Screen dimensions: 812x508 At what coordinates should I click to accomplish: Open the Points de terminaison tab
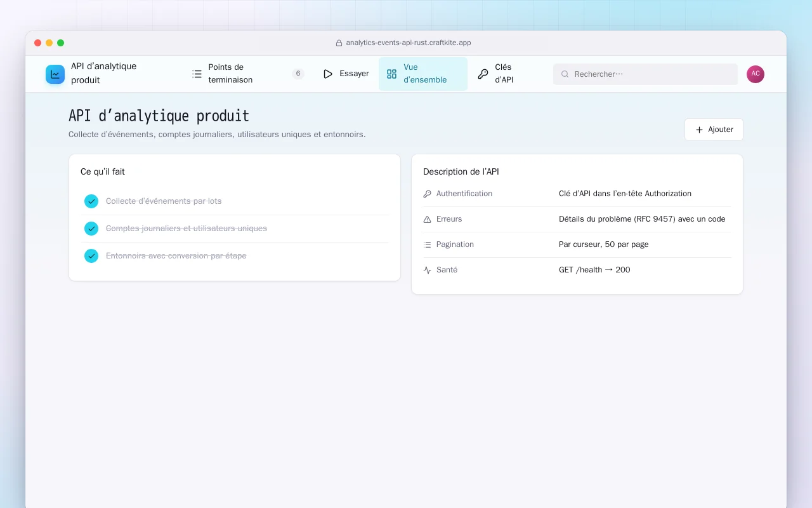tap(249, 74)
